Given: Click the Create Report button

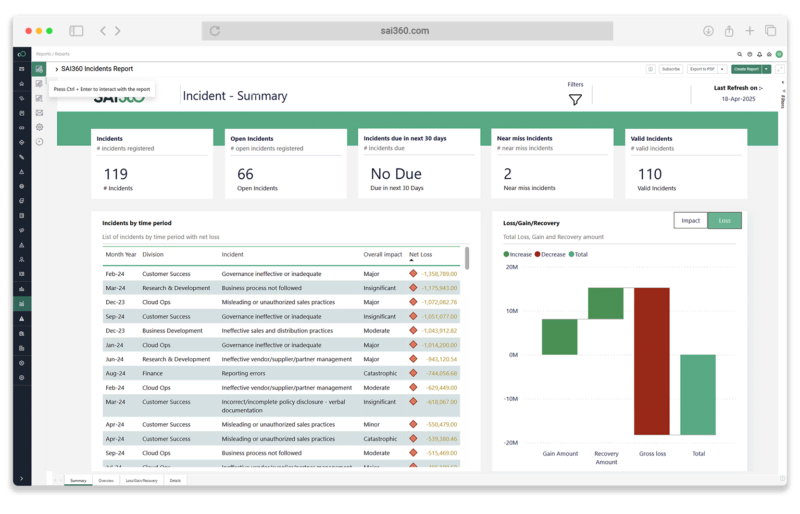Looking at the screenshot, I should point(745,69).
